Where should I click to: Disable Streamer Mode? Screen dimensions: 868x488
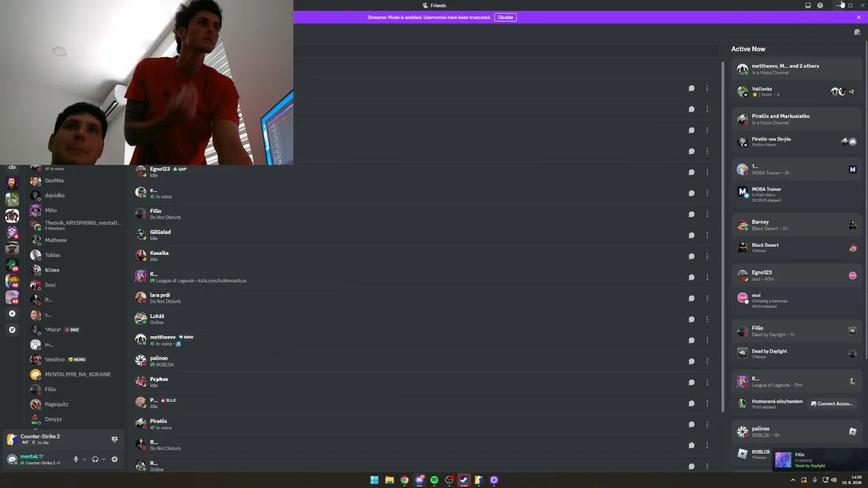click(x=505, y=17)
